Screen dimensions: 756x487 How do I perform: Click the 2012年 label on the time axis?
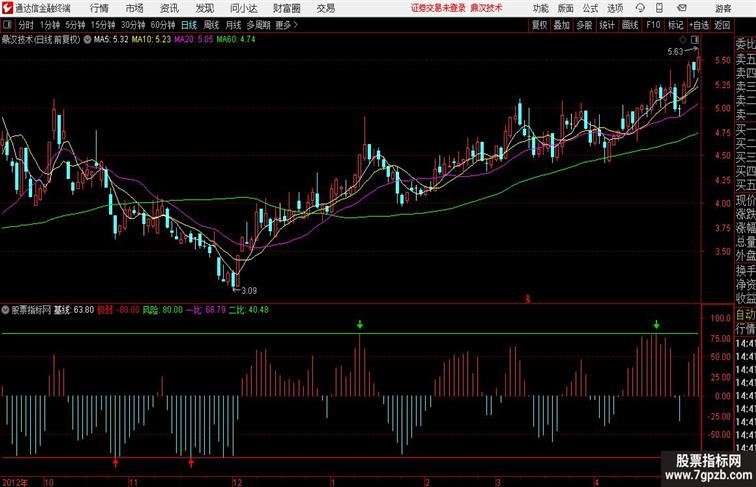click(x=15, y=482)
